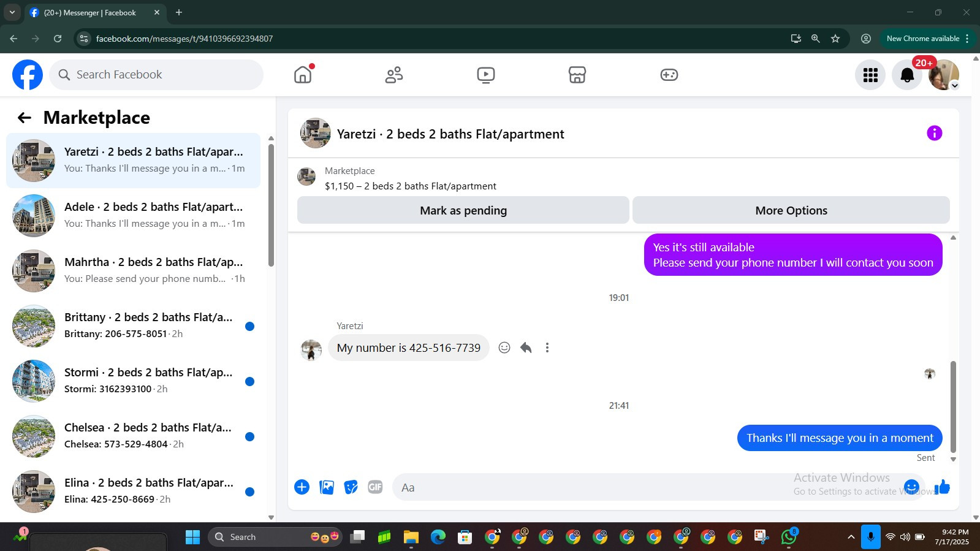Choose a sticker
This screenshot has height=551, width=980.
pyautogui.click(x=351, y=487)
